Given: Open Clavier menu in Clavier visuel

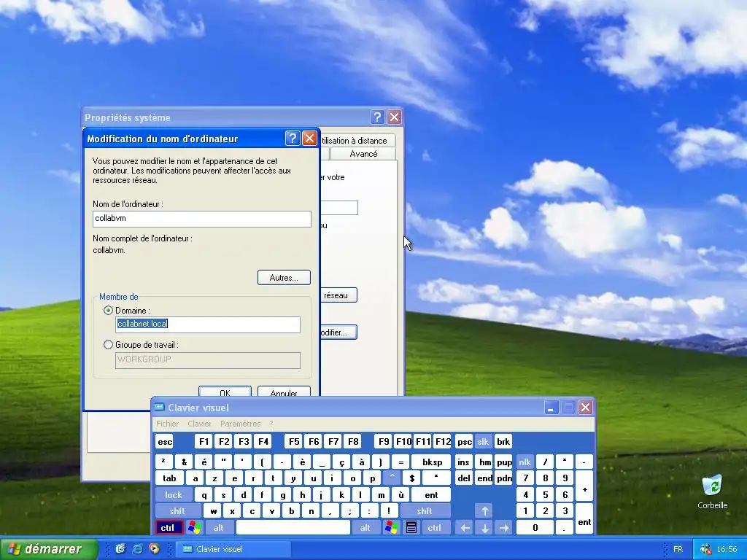Looking at the screenshot, I should click(199, 424).
